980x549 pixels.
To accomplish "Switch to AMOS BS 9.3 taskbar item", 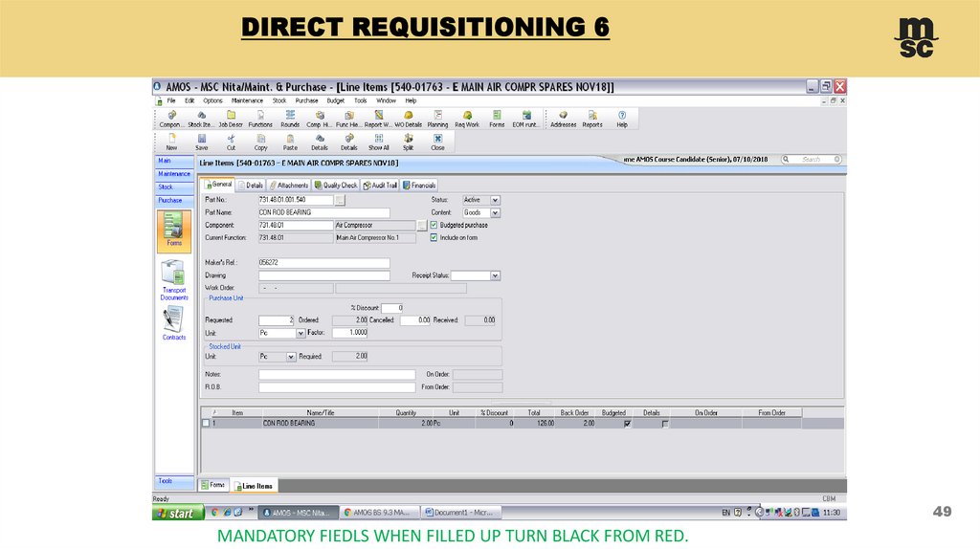I will pos(379,513).
